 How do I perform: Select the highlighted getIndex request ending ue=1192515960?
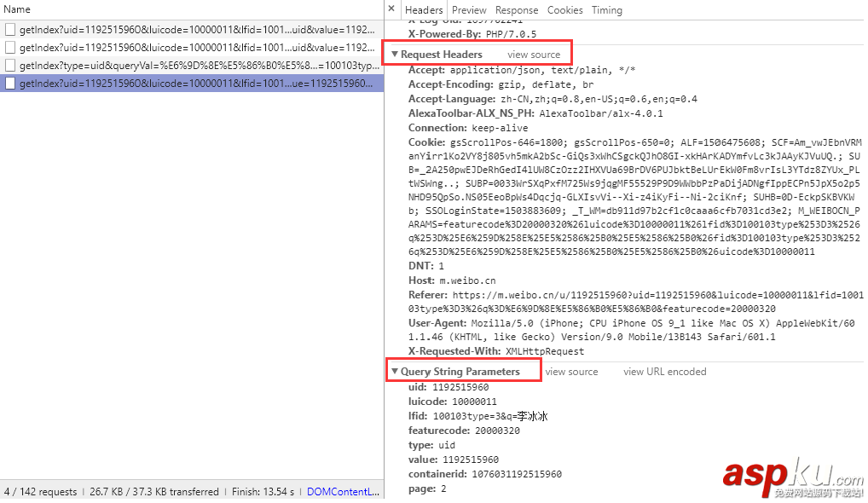[192, 83]
